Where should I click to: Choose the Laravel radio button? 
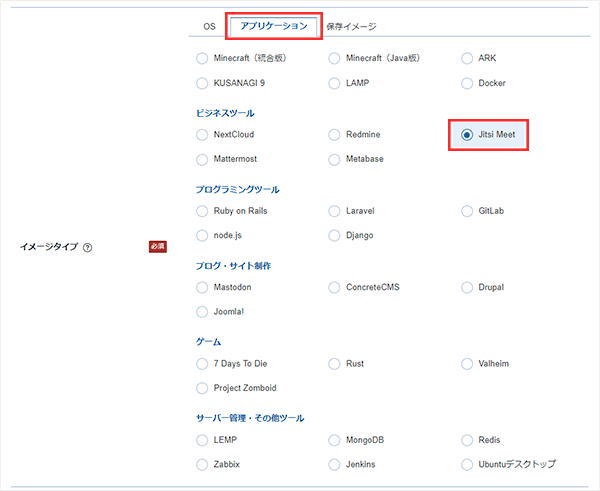point(334,211)
